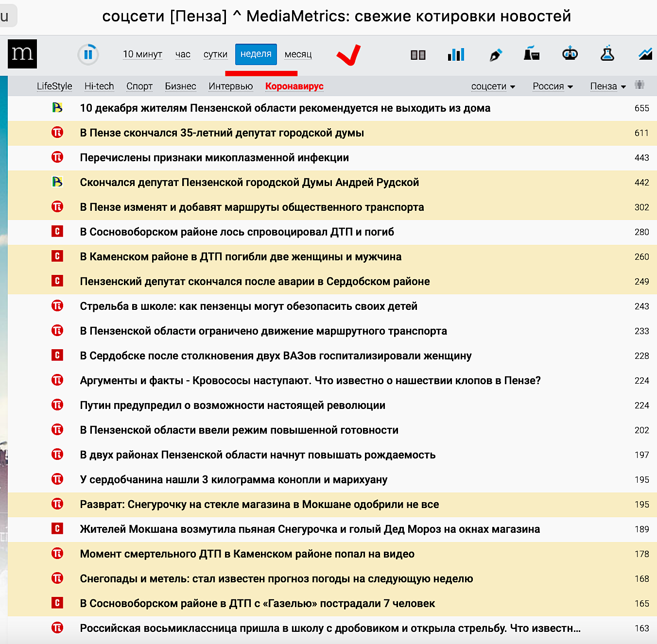Click source icon beside 'Разврат: Снегурочку на стекле'
This screenshot has width=657, height=644.
[57, 504]
